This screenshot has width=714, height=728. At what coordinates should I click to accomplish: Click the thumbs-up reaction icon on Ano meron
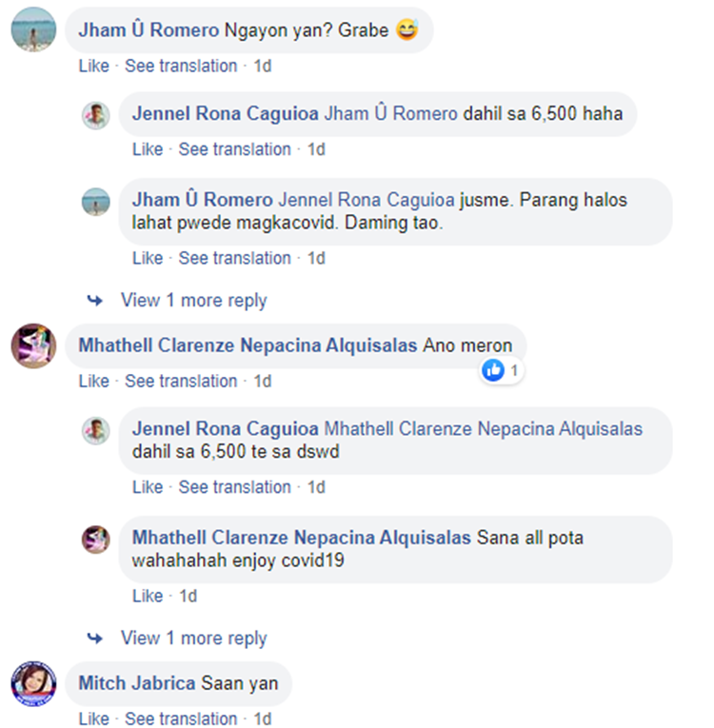point(493,370)
